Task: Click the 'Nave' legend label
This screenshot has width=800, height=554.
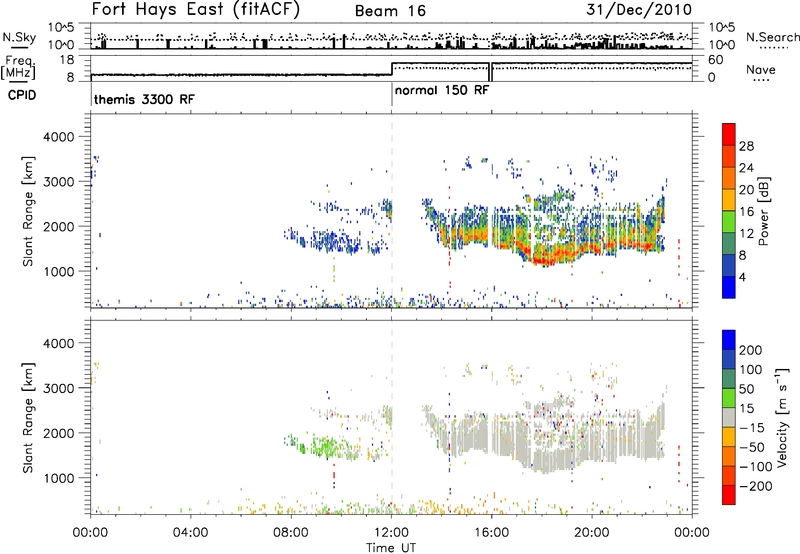Action: (761, 70)
